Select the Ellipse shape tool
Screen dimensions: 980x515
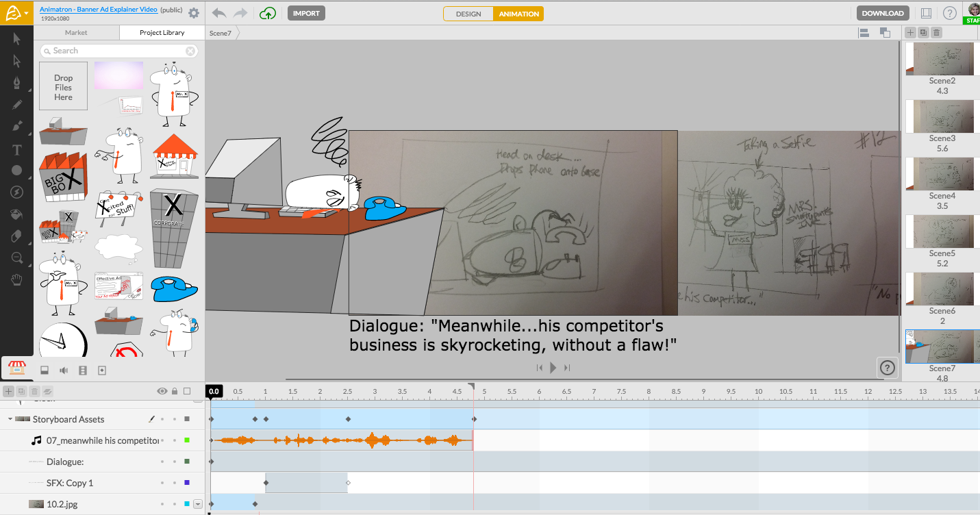coord(16,171)
